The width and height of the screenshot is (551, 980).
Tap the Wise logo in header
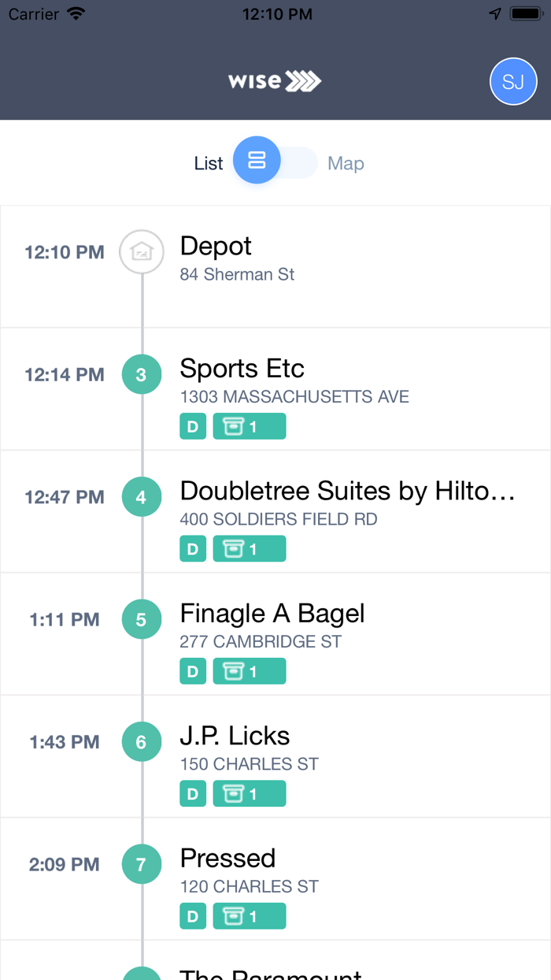click(275, 81)
